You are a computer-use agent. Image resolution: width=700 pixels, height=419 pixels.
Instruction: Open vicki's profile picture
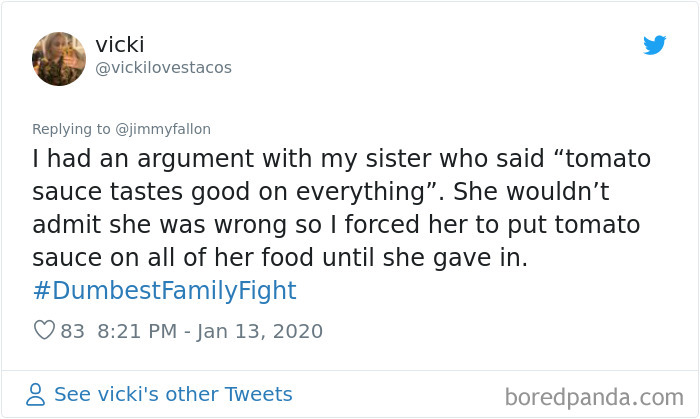coord(59,58)
